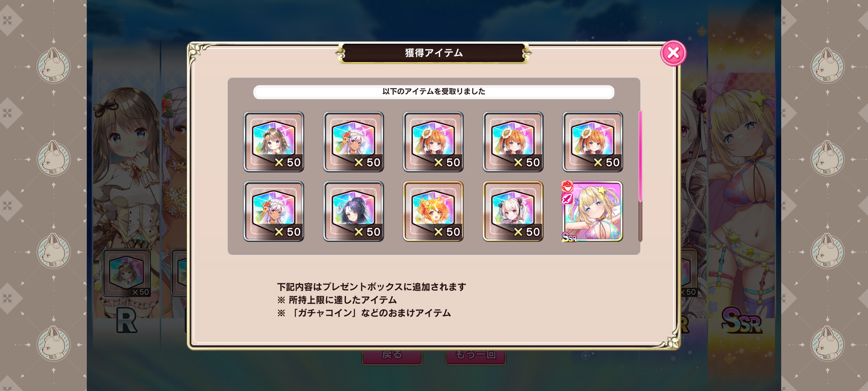The image size is (868, 391).
Task: Select the gold-framed orange-haired girl crystal
Action: pyautogui.click(x=433, y=211)
